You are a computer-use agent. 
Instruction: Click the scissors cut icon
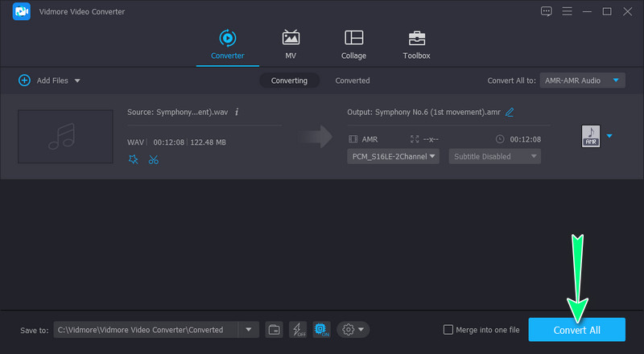point(154,159)
